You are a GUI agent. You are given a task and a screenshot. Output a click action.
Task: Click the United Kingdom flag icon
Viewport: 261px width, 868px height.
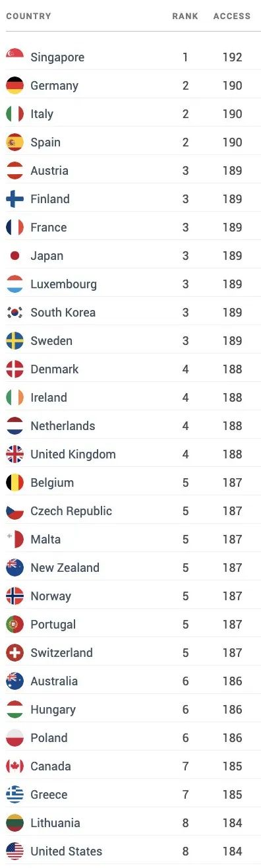pyautogui.click(x=14, y=454)
